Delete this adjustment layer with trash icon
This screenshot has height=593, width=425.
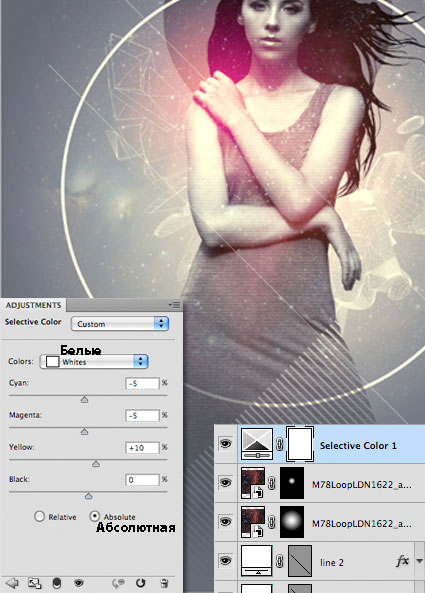coord(164,583)
